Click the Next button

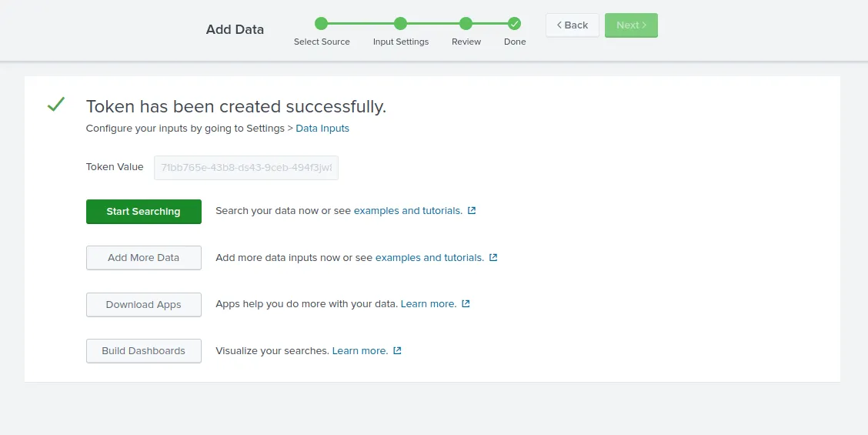click(631, 25)
